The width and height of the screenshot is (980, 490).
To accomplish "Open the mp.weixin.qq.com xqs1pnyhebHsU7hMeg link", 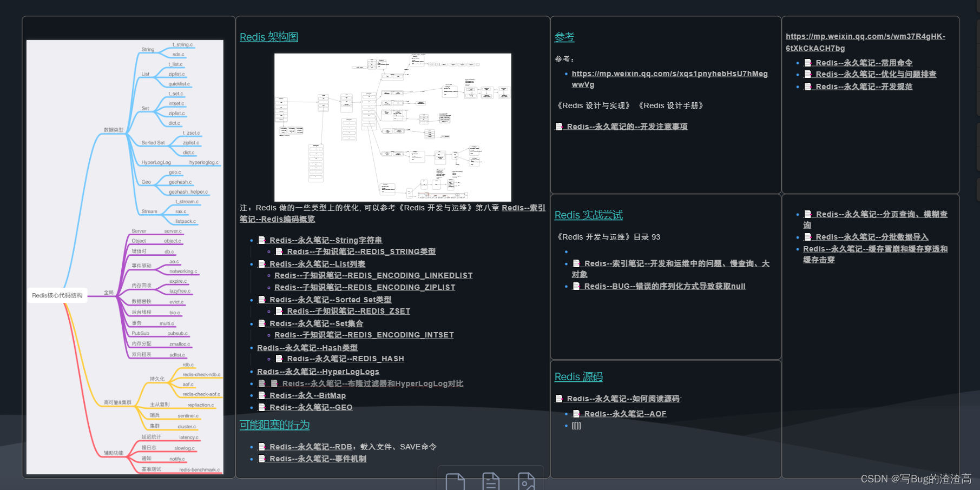I will [x=669, y=79].
